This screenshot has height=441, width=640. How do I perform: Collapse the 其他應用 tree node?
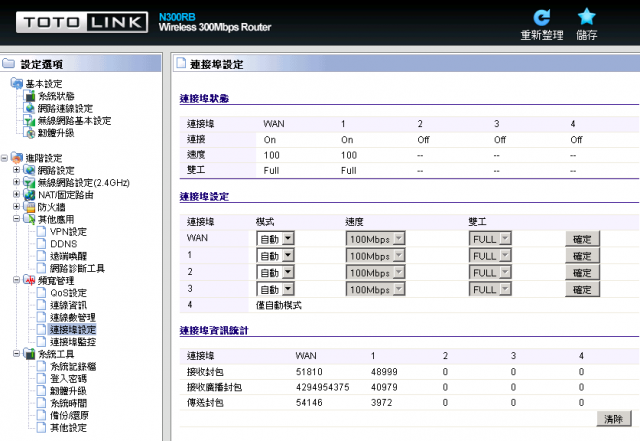click(x=16, y=219)
